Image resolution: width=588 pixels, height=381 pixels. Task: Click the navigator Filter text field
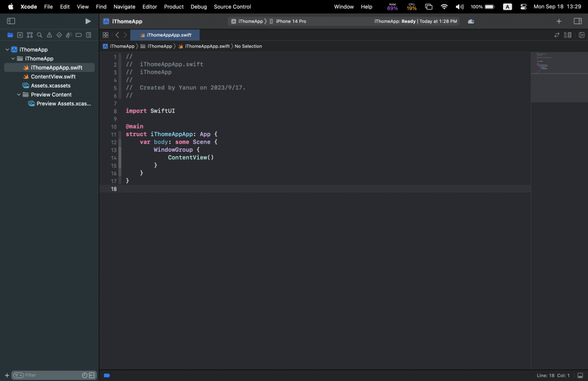coord(52,375)
